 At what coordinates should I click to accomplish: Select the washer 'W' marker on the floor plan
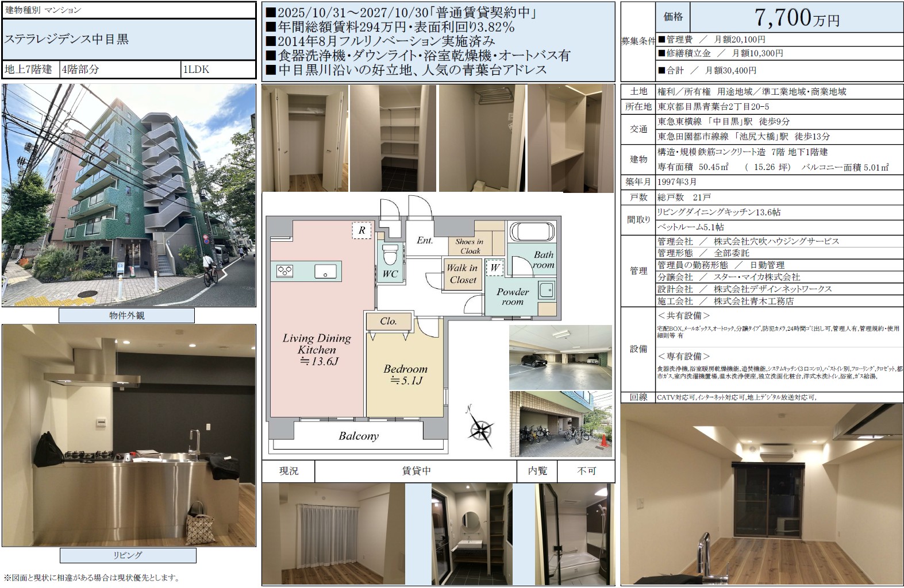tap(494, 268)
